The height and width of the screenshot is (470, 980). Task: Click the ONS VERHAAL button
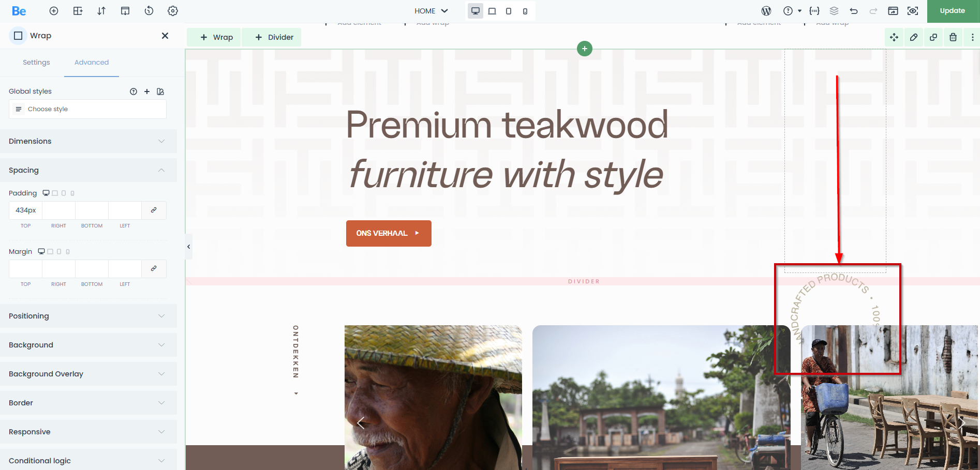(389, 234)
